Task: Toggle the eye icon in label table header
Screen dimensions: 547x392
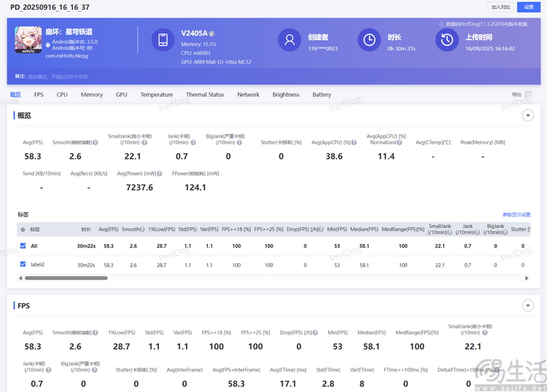Action: [22, 229]
